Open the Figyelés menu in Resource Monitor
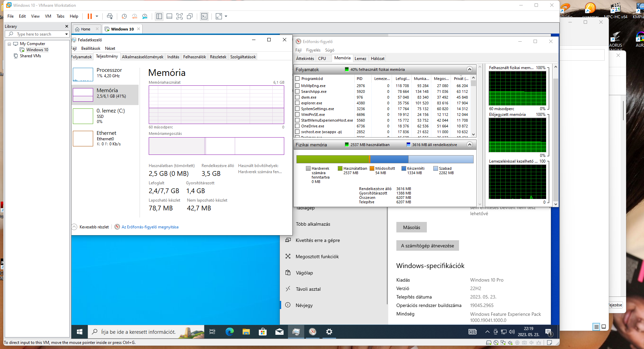The image size is (644, 349). [313, 50]
